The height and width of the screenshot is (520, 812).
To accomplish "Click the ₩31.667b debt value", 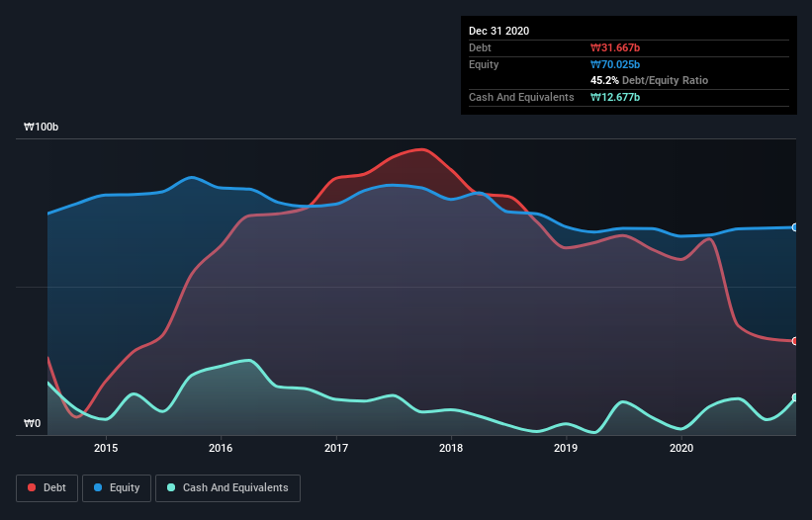I will tap(615, 47).
